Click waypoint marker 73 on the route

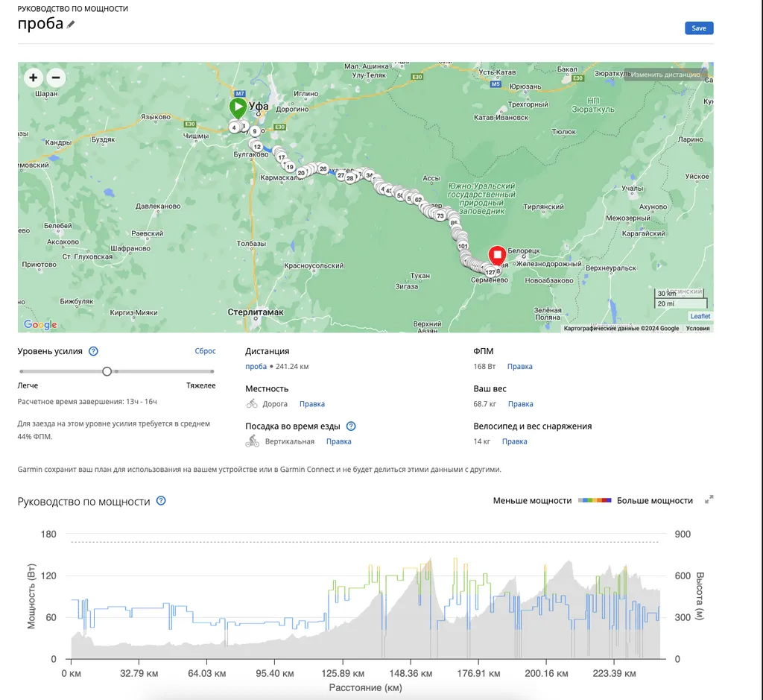tap(440, 215)
